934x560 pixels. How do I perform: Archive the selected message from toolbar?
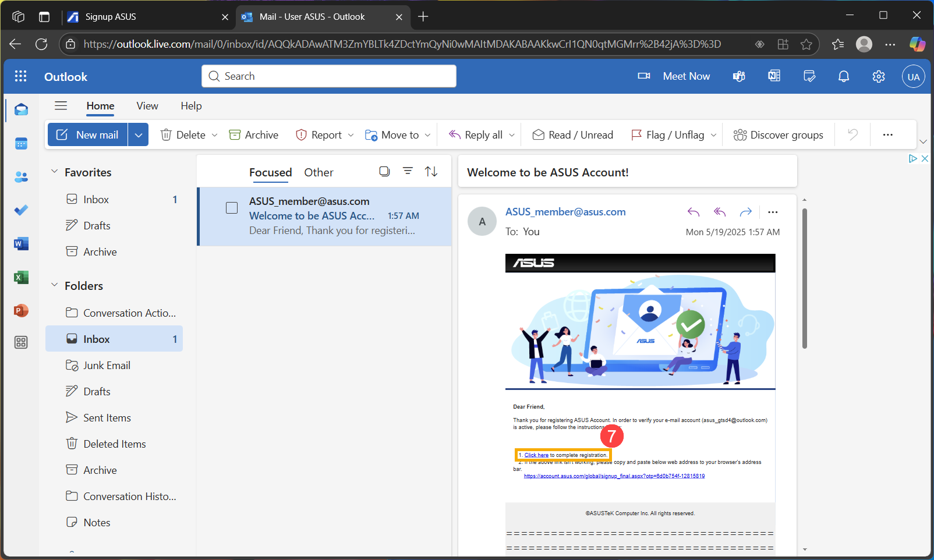coord(253,134)
